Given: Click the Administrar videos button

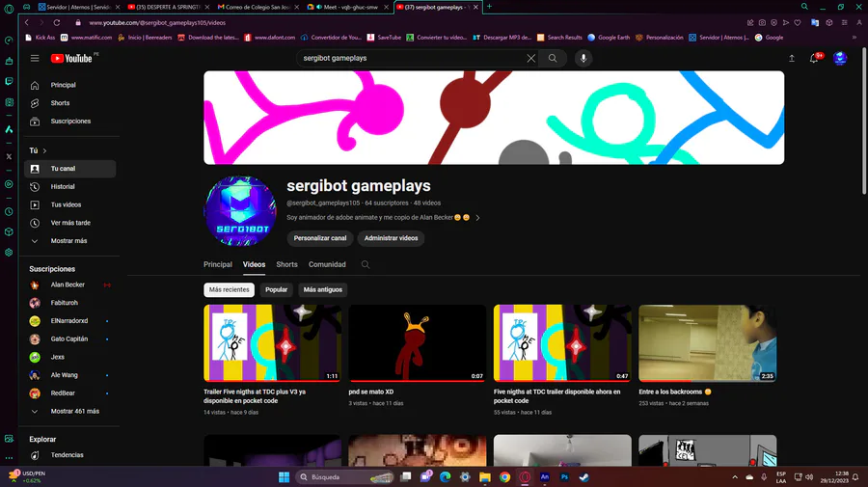Looking at the screenshot, I should [391, 238].
